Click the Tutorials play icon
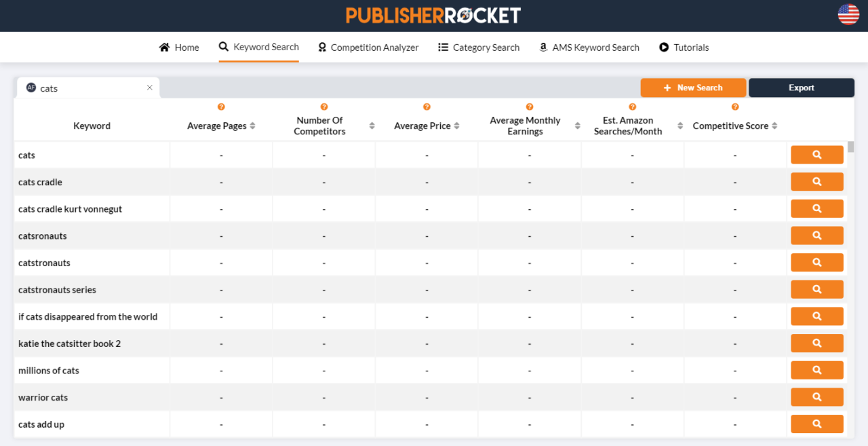This screenshot has width=868, height=446. [x=663, y=47]
